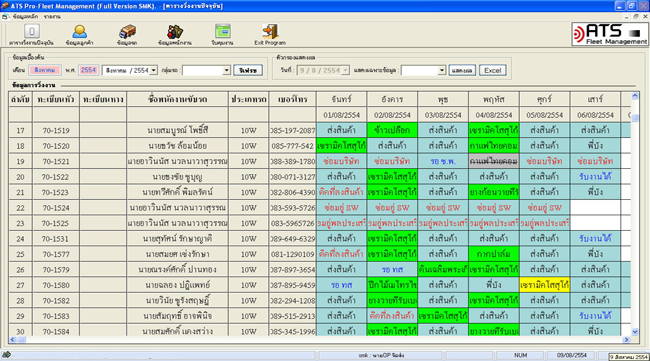Click the date cell 01/08/2554
650x361 pixels.
coord(342,115)
